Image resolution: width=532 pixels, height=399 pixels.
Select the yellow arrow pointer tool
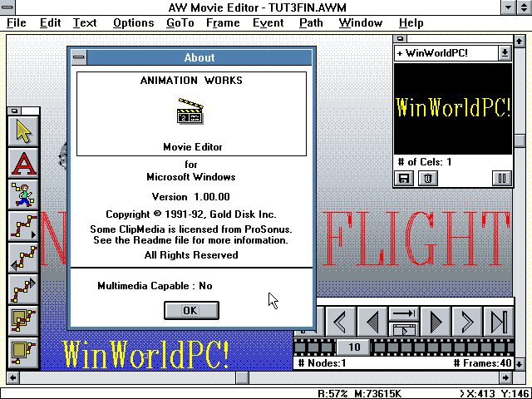23,131
